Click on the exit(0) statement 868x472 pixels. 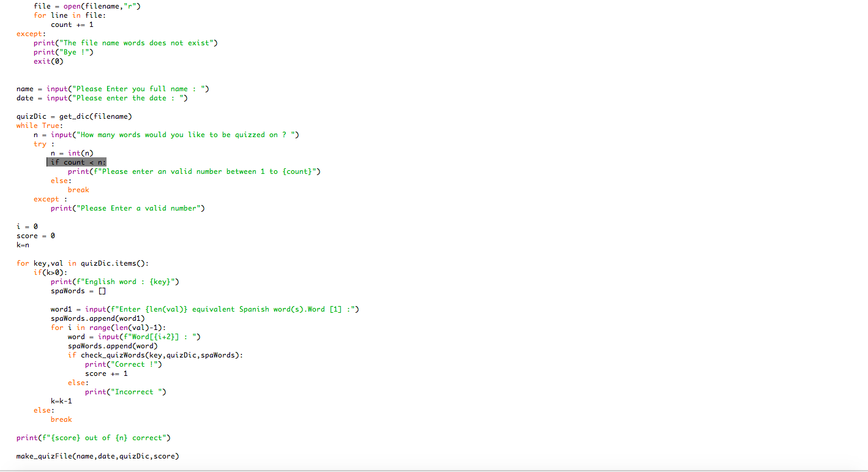point(48,61)
